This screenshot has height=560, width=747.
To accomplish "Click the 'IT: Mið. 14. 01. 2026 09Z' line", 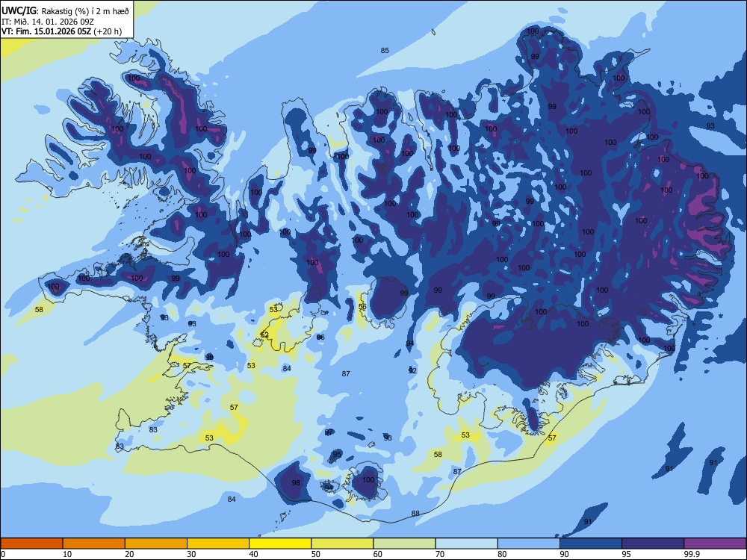I will [46, 22].
